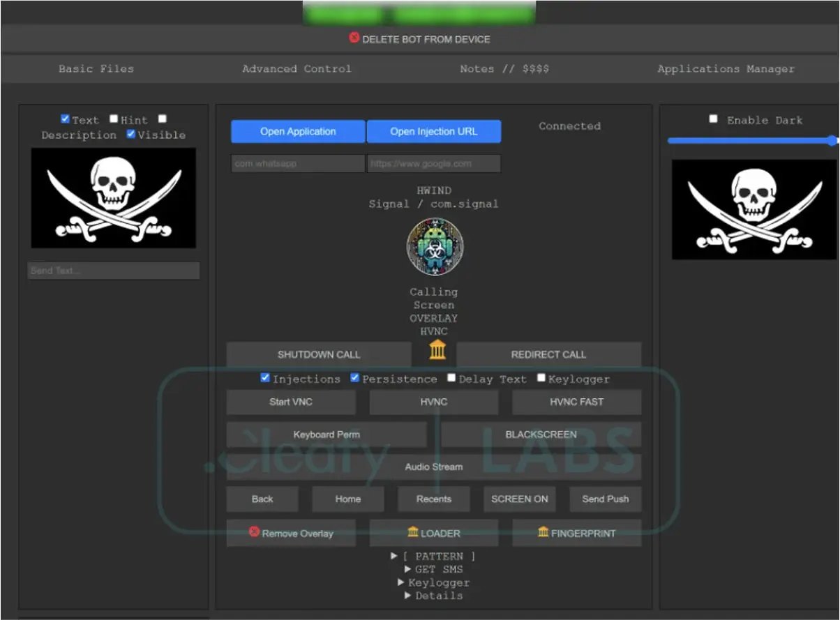This screenshot has height=620, width=840.
Task: Expand the Keylogger disclosure section
Action: 433,583
